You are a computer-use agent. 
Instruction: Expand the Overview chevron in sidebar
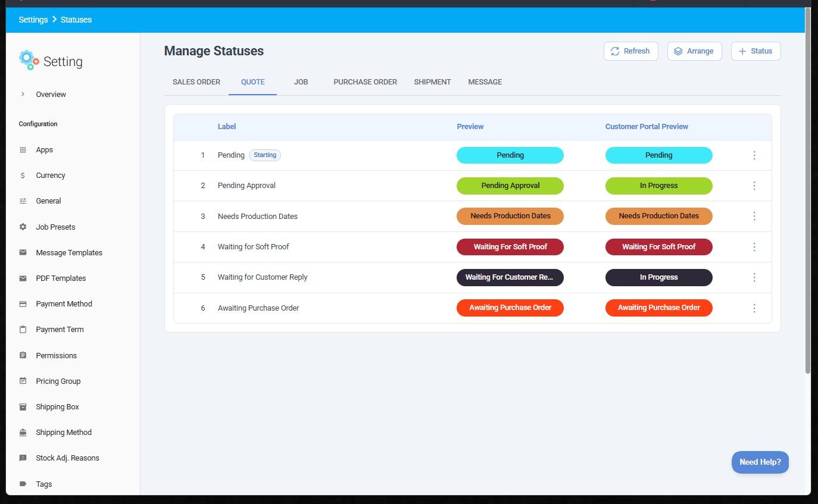(x=23, y=94)
